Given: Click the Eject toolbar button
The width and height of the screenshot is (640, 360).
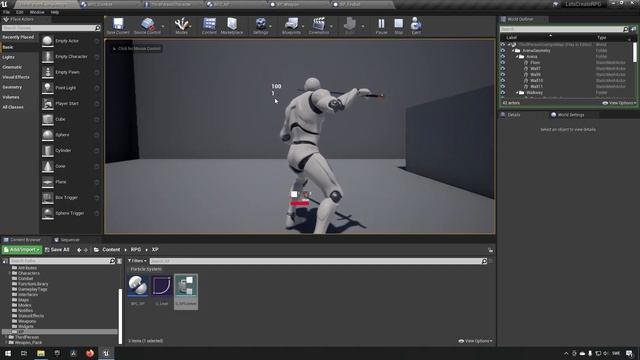Looking at the screenshot, I should click(416, 24).
